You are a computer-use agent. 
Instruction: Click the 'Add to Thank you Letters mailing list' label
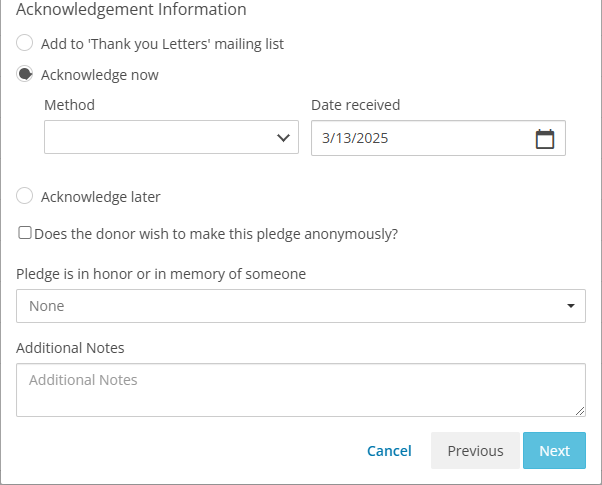tap(162, 44)
